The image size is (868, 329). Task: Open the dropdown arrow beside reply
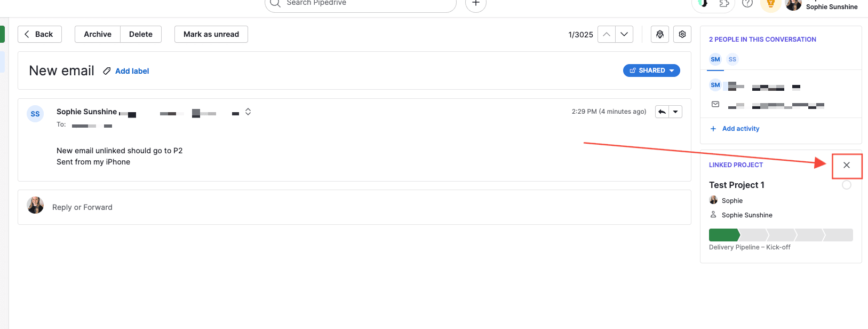click(x=675, y=112)
